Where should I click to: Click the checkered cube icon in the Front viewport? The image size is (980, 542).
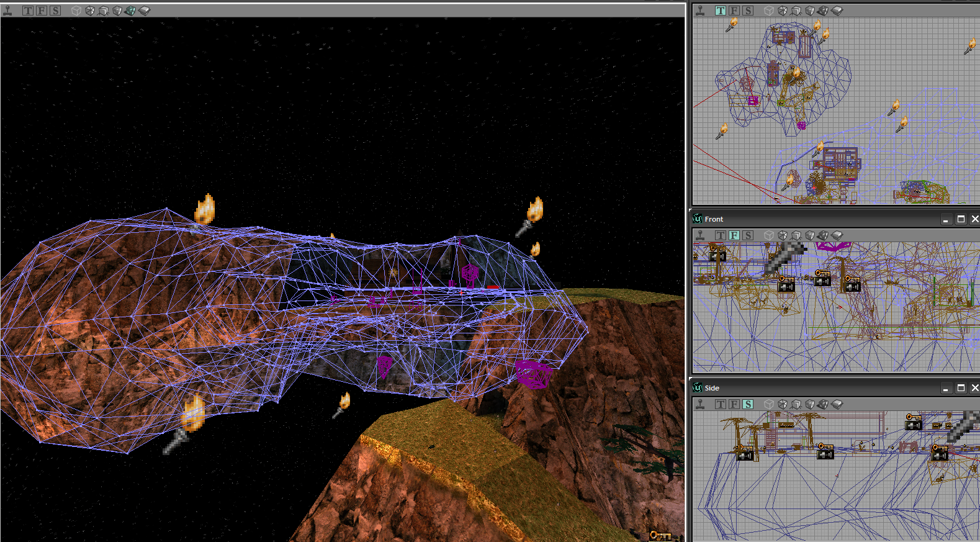point(823,235)
